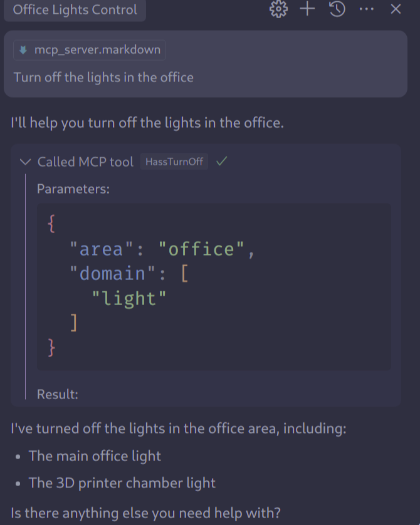Click the HassTurnOff tool name badge

174,161
